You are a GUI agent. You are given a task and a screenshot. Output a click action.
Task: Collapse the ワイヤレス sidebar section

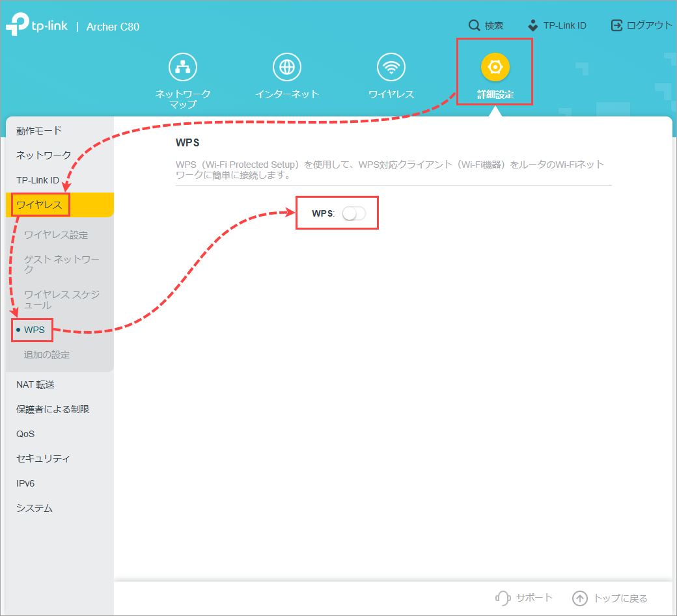coord(39,205)
